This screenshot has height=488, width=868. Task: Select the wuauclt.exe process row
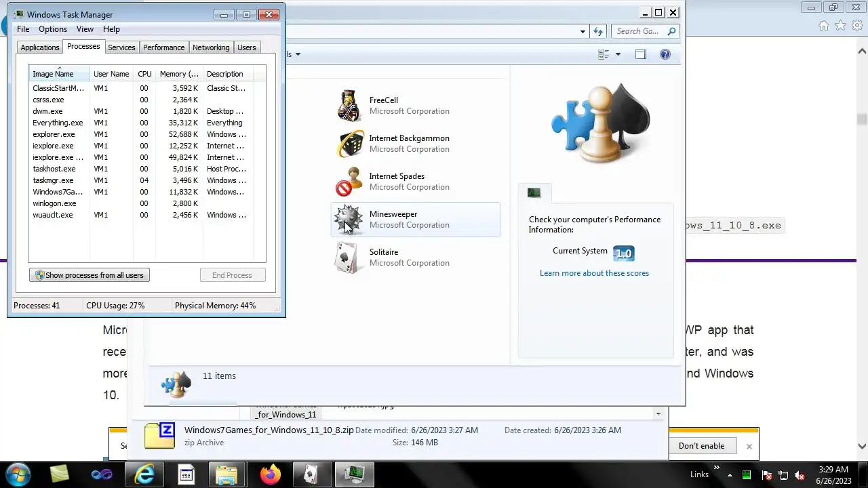coord(146,215)
